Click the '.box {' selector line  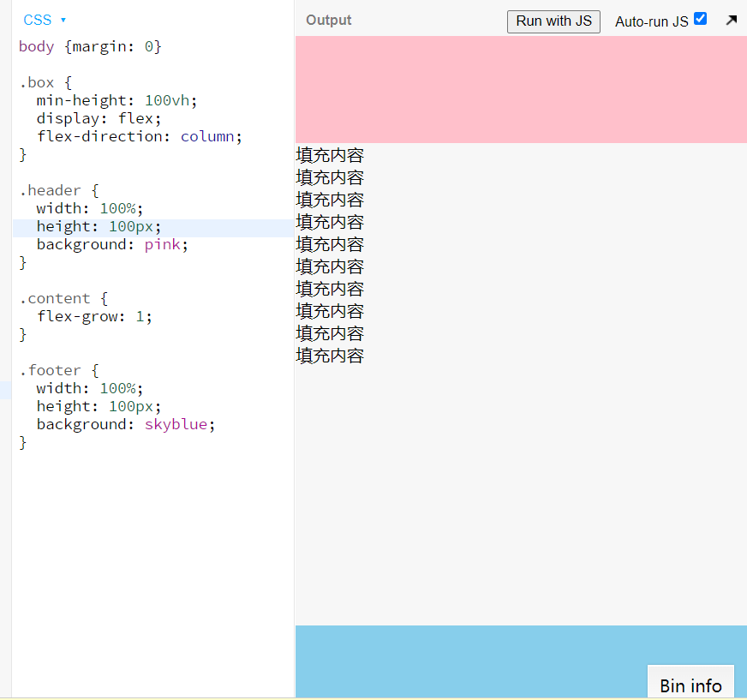tap(45, 83)
